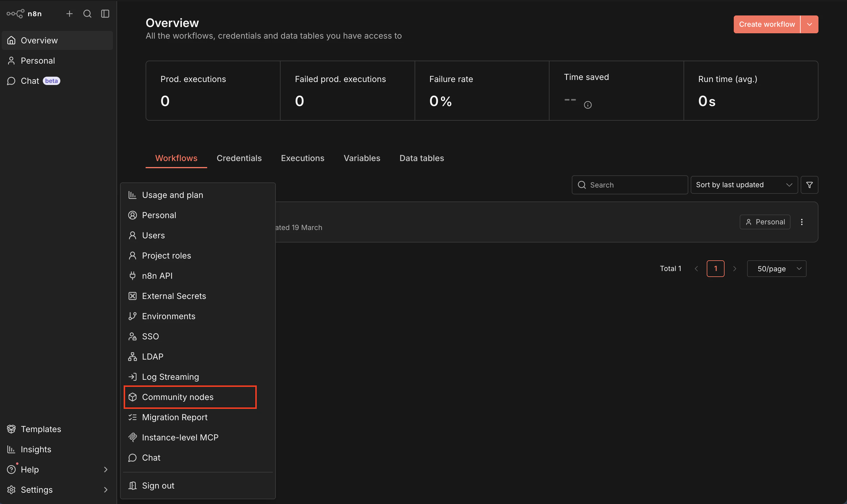Create a new workflow using the plus icon
Image resolution: width=847 pixels, height=504 pixels.
[69, 14]
